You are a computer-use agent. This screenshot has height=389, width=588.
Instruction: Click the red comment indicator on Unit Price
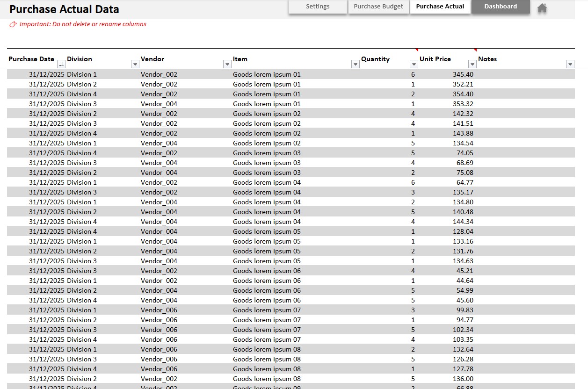(x=475, y=50)
